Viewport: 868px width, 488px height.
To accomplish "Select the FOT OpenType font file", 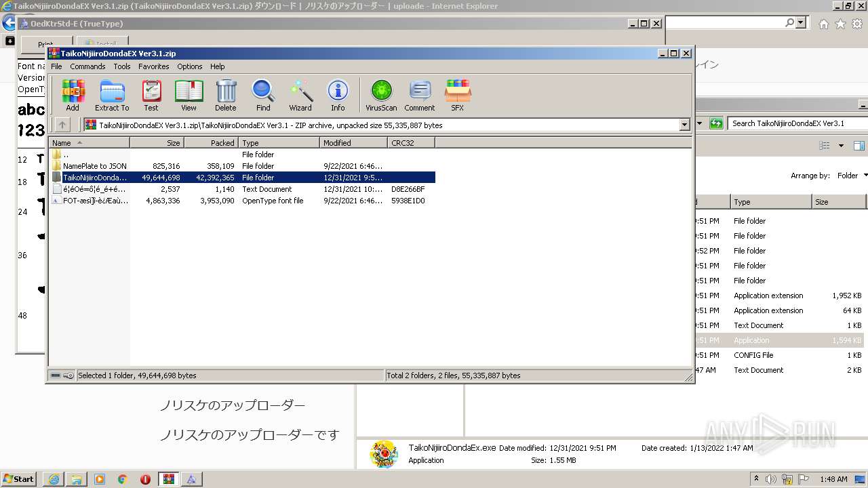I will [x=242, y=201].
